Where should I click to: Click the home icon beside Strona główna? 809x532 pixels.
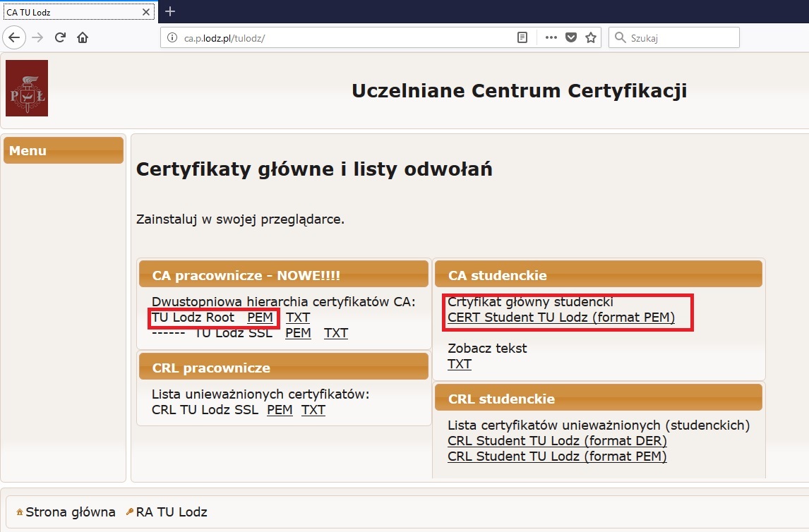click(x=20, y=512)
